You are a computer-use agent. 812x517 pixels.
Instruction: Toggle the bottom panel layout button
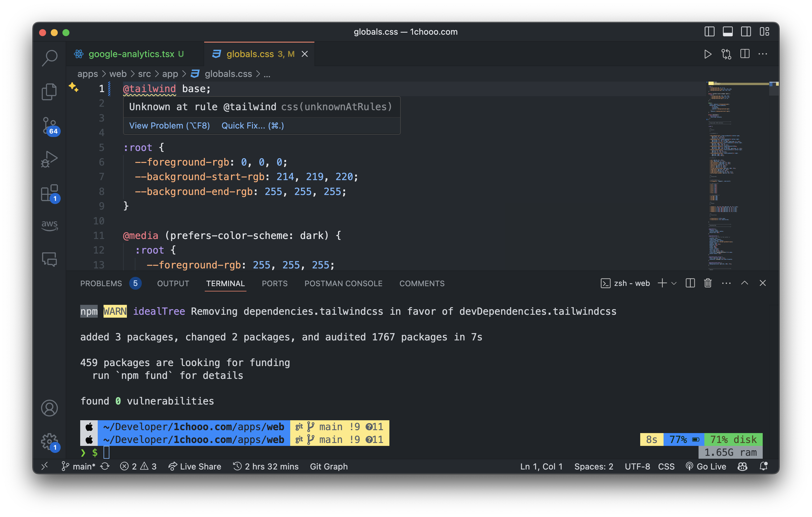[728, 32]
